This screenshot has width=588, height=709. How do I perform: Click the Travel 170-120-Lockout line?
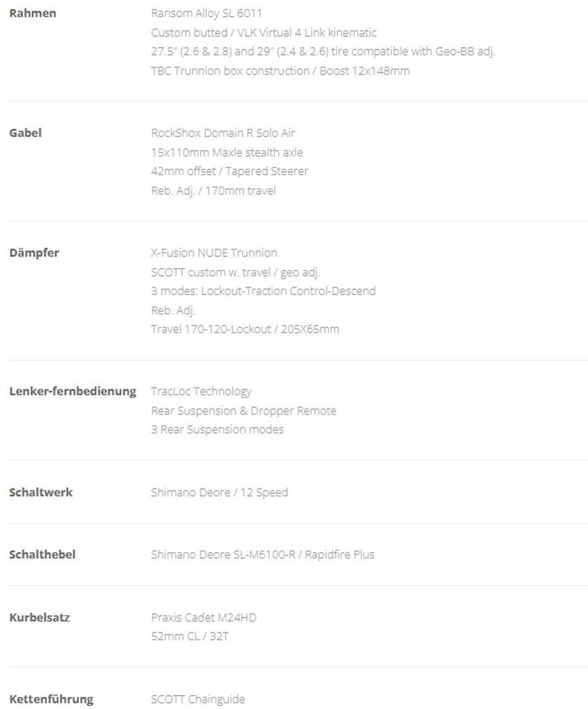tap(244, 329)
